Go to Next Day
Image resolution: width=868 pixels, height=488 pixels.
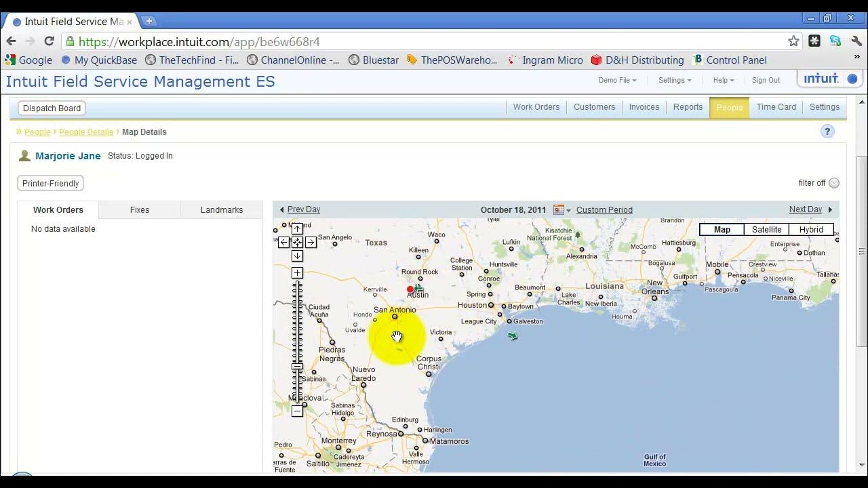tap(806, 209)
